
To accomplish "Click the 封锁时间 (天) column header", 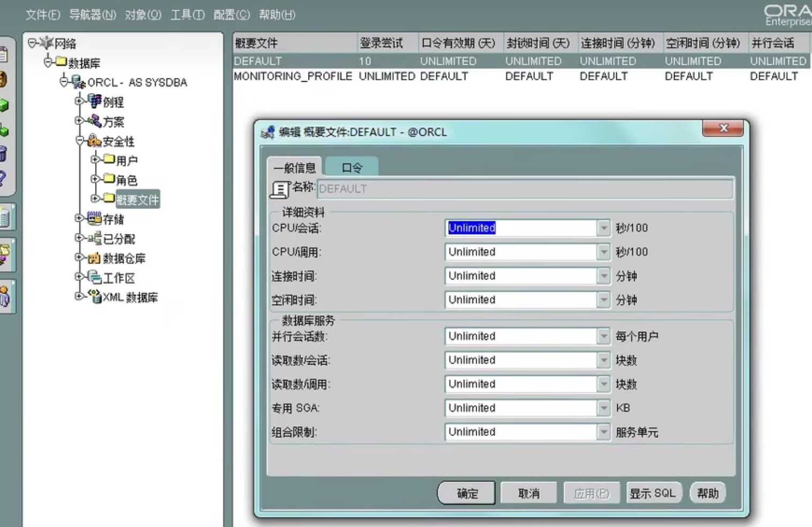I will pos(540,43).
